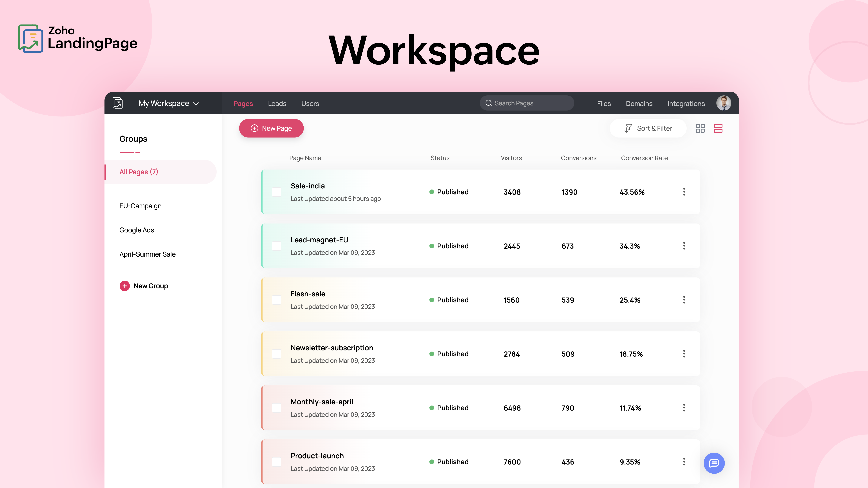The image size is (868, 488).
Task: Switch to the Pages tab
Action: [243, 103]
